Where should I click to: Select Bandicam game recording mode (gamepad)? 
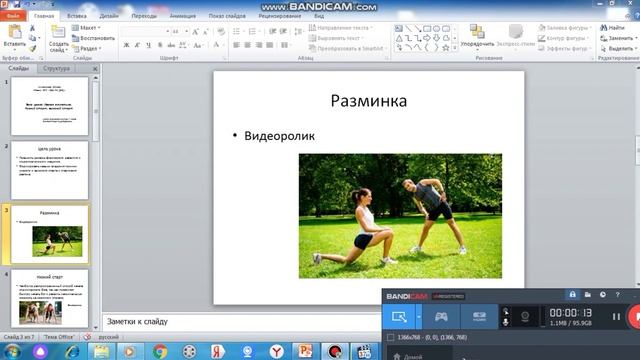tap(441, 316)
